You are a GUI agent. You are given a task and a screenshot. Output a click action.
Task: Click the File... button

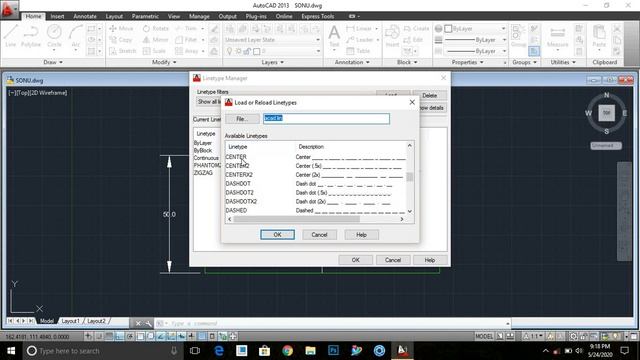click(242, 119)
